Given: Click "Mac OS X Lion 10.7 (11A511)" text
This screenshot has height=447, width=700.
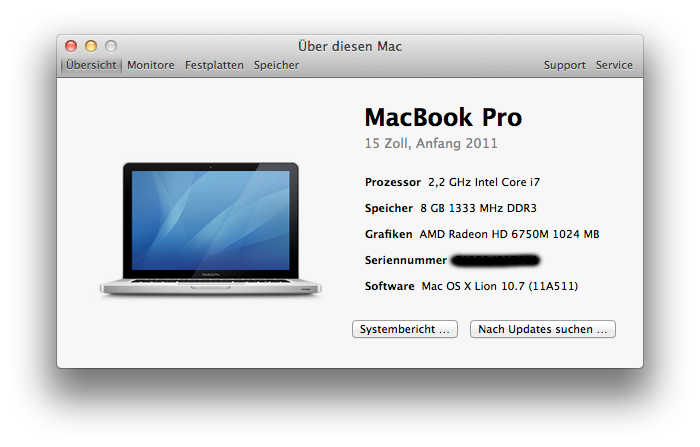Looking at the screenshot, I should (500, 286).
